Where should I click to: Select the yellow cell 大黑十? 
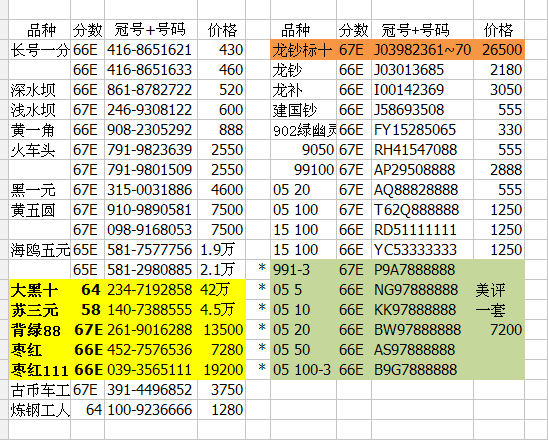pos(40,290)
